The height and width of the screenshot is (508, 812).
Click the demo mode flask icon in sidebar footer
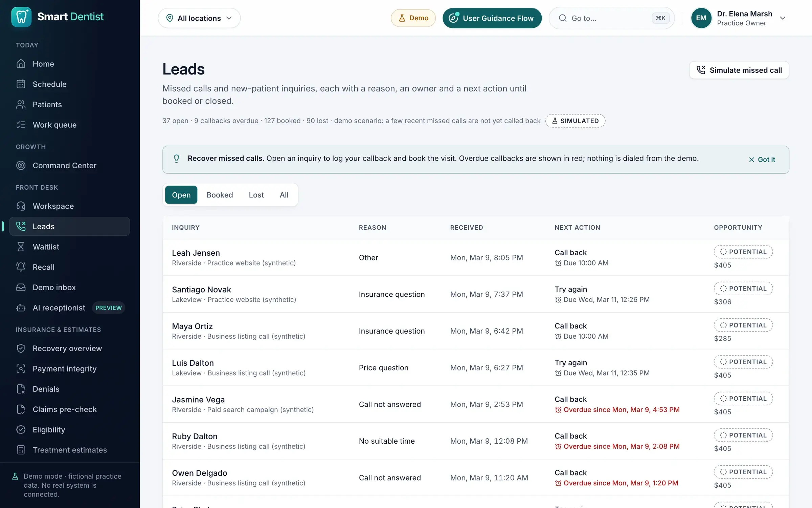pos(15,476)
